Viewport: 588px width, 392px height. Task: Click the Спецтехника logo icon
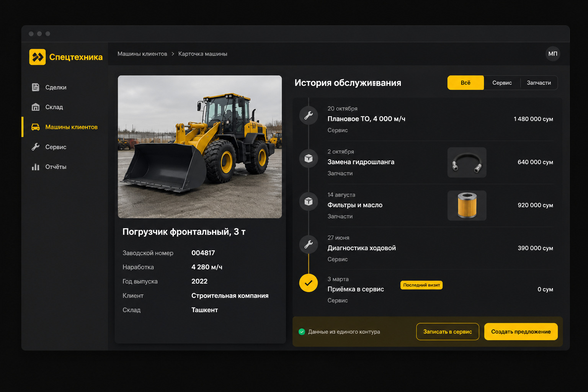(38, 57)
